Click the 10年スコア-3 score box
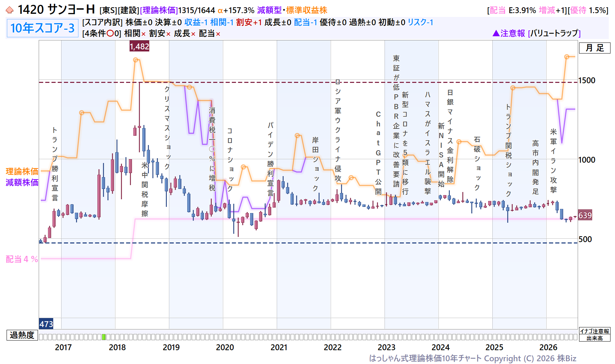 click(x=42, y=28)
